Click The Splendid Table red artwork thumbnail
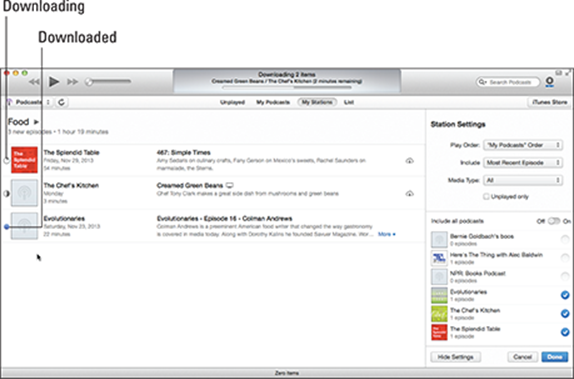574x379 pixels. click(x=24, y=160)
